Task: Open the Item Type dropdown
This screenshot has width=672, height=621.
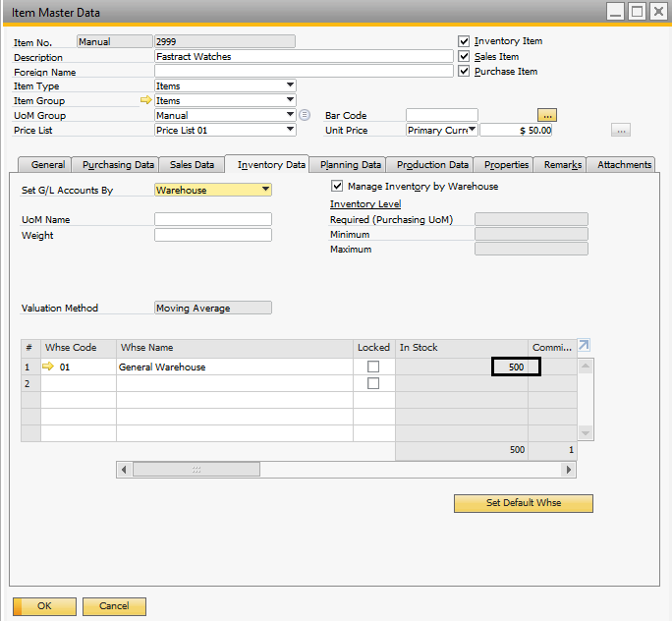Action: tap(290, 86)
